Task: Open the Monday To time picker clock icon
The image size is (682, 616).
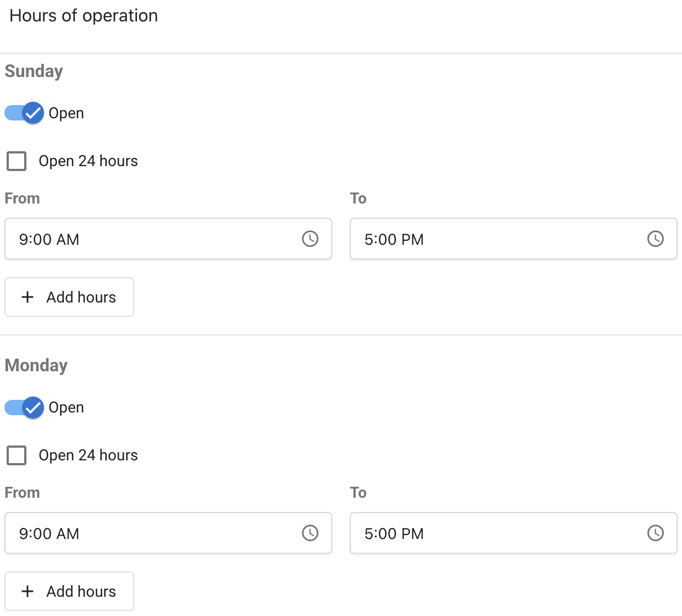Action: pyautogui.click(x=655, y=532)
